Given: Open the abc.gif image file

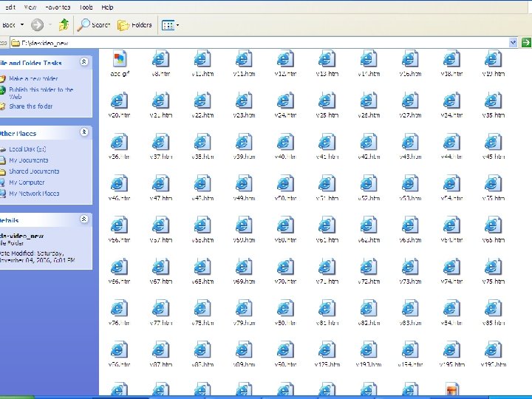Looking at the screenshot, I should coord(120,60).
